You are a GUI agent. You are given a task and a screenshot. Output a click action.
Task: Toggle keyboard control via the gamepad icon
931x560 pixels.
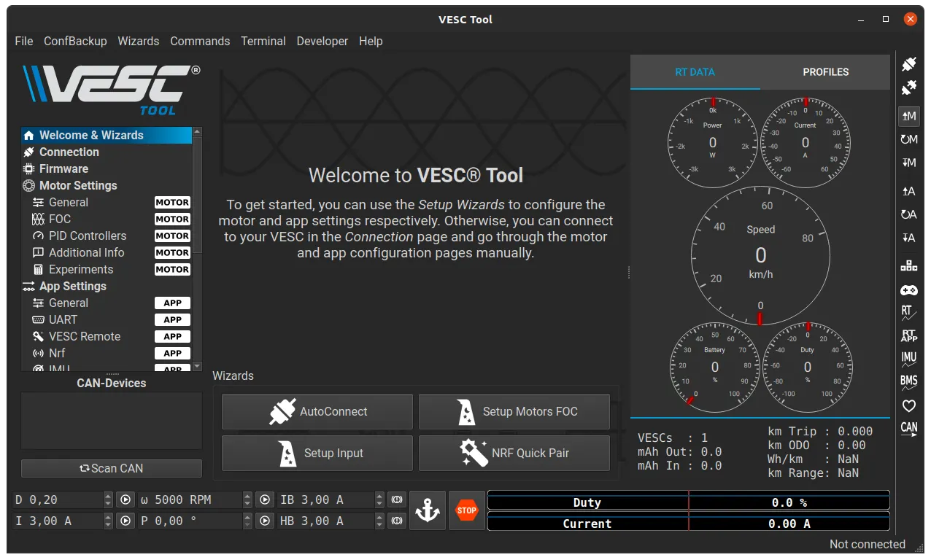(908, 290)
